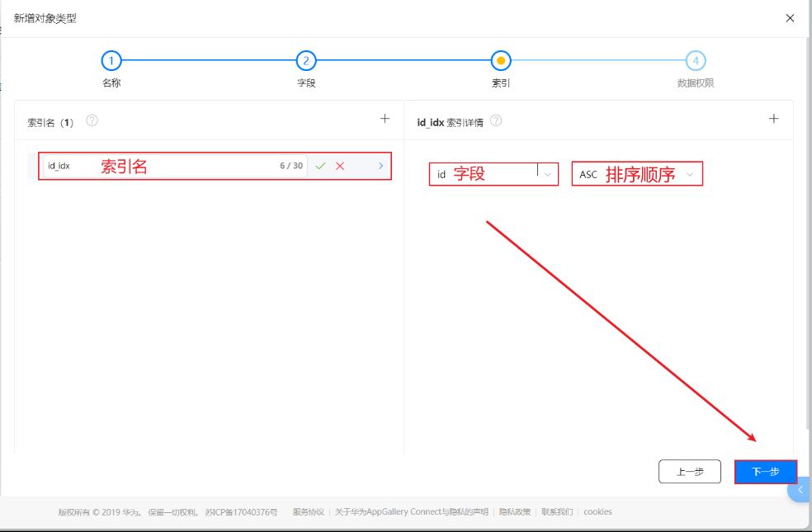Expand id_idx row with blue chevron

380,166
